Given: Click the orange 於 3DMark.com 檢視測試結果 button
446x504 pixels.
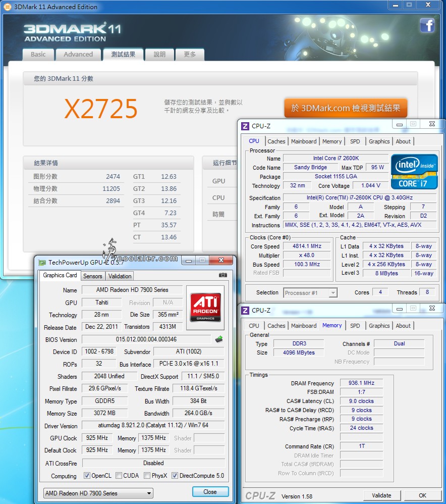Looking at the screenshot, I should [x=346, y=108].
